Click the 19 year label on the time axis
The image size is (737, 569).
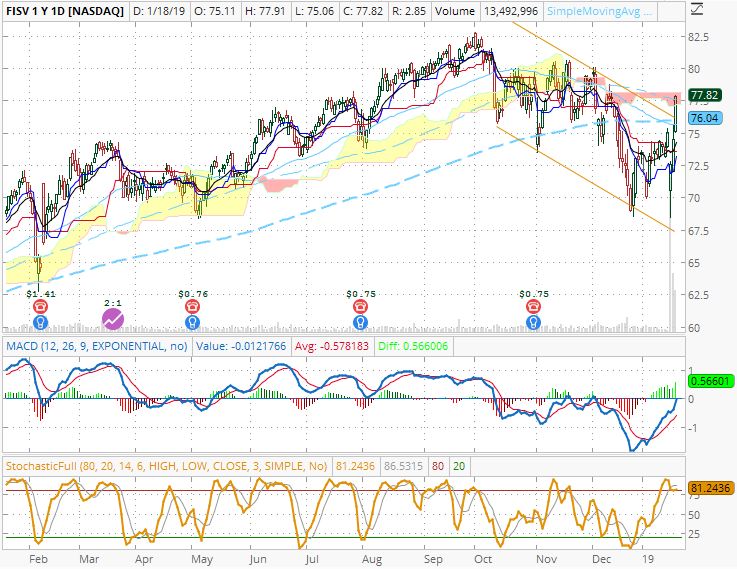coord(648,559)
